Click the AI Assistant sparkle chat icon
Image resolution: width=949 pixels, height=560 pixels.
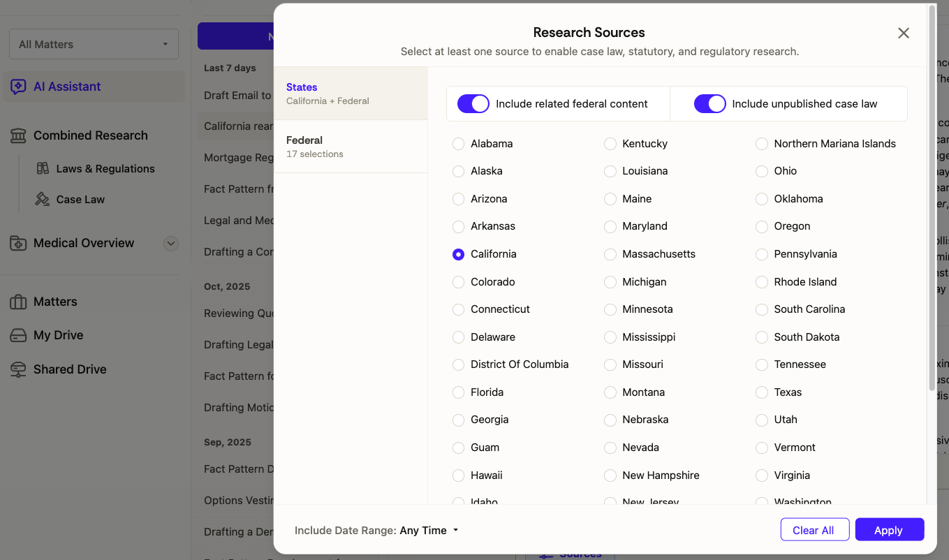pyautogui.click(x=18, y=87)
